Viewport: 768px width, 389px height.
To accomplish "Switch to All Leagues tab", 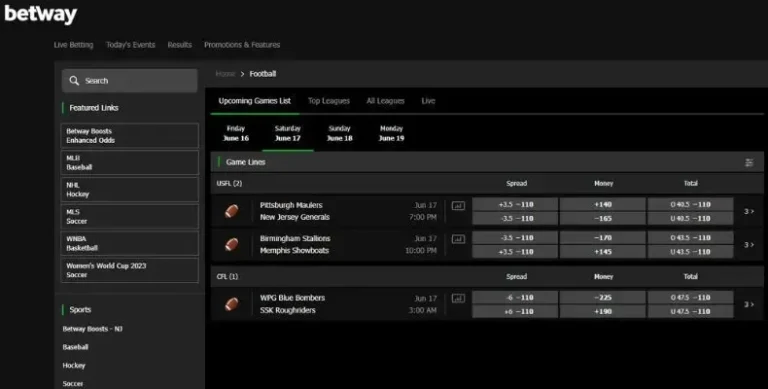I will 385,101.
